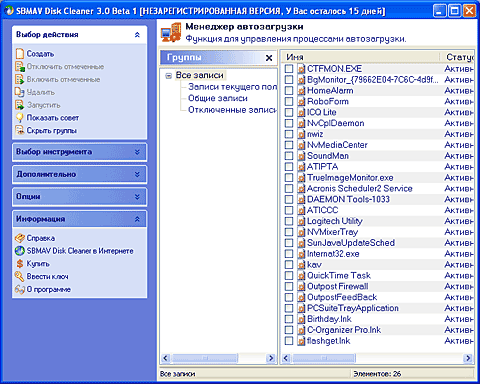This screenshot has height=384, width=480.
Task: Click the SoundMan entry icon
Action: pos(301,156)
